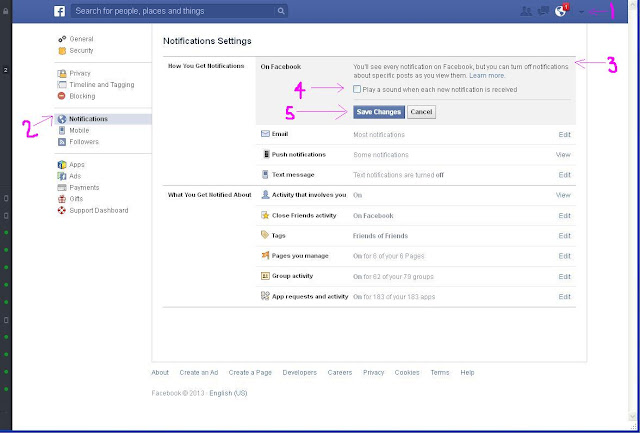The image size is (640, 433).
Task: Click the red Blocking icon
Action: coord(62,96)
